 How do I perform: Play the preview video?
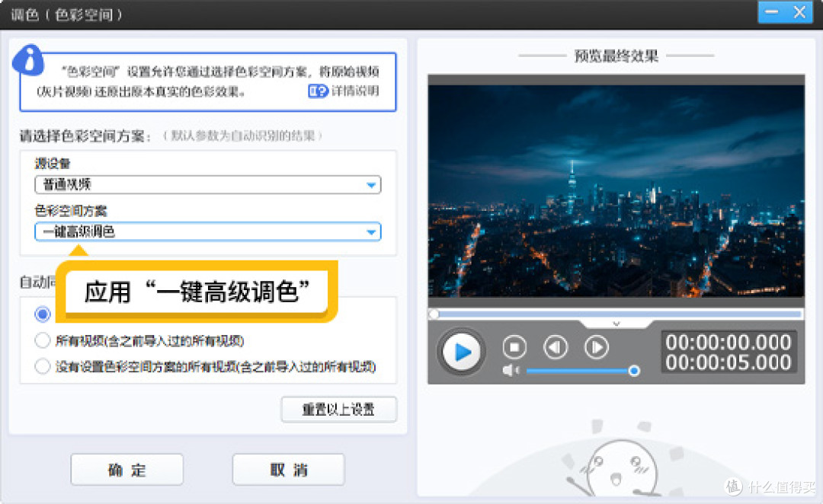[461, 352]
